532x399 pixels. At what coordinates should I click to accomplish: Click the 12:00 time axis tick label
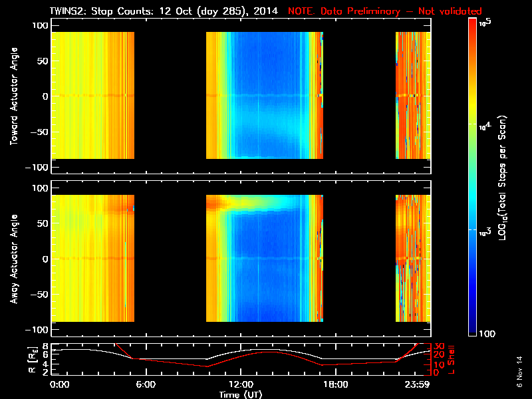pyautogui.click(x=241, y=384)
